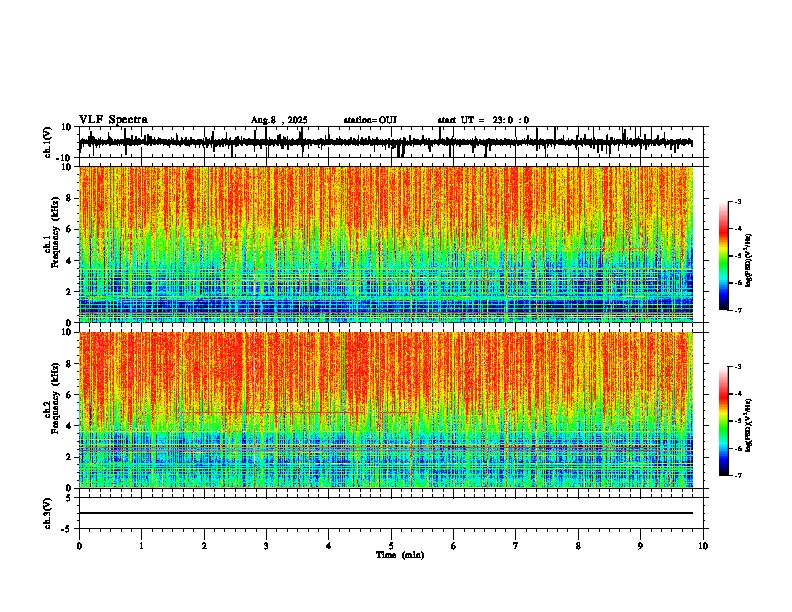Click the ch.1 waveform voltage trace panel
792x612 pixels.
click(x=393, y=142)
